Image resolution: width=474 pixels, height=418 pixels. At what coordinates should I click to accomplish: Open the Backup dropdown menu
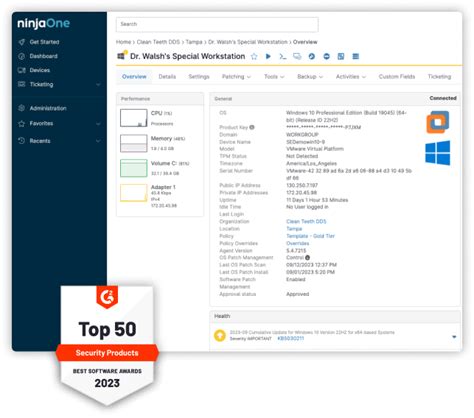(310, 77)
